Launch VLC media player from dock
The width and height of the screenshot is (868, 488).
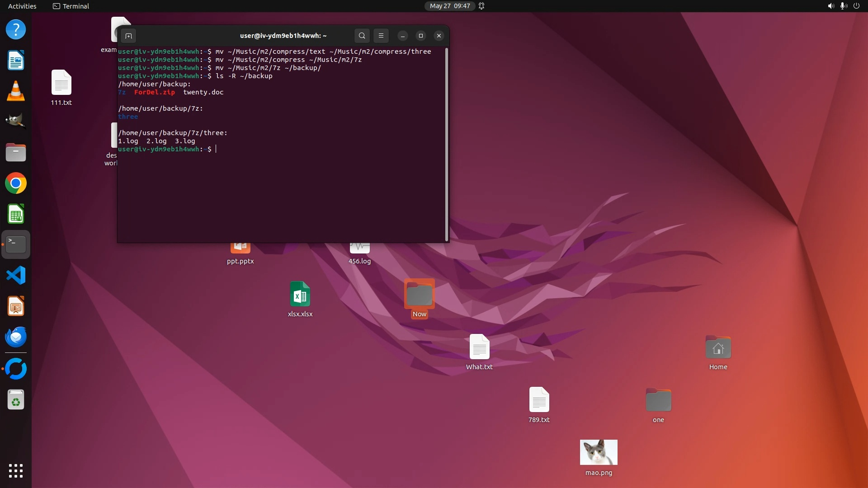click(16, 91)
